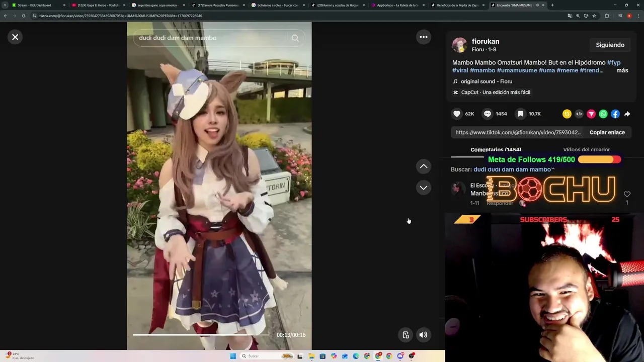
Task: Open Windows Start menu
Action: [232, 356]
